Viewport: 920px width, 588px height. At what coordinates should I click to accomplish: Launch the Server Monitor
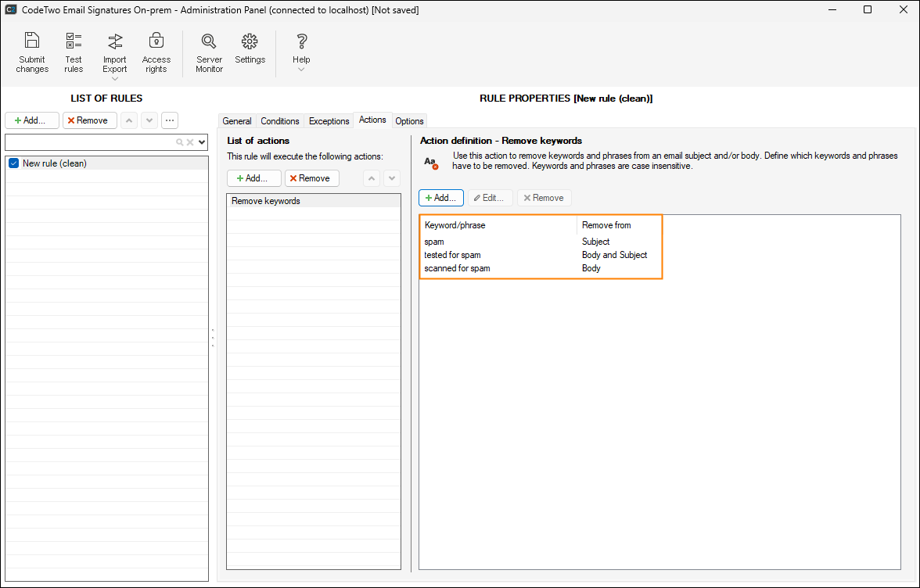tap(209, 52)
